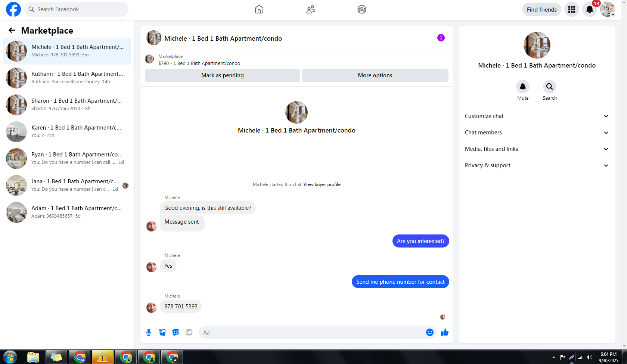Click the More options button
Screen dimensions: 627x364
(375, 75)
